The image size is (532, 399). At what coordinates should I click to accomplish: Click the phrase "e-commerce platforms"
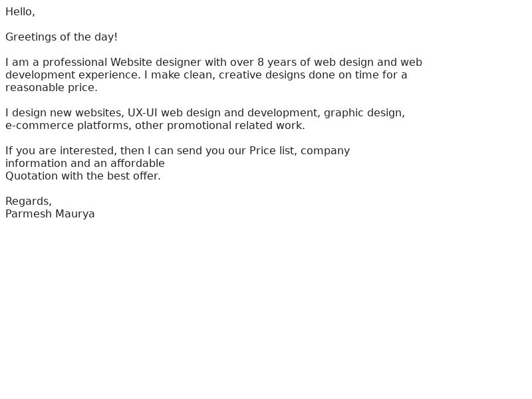pyautogui.click(x=68, y=126)
